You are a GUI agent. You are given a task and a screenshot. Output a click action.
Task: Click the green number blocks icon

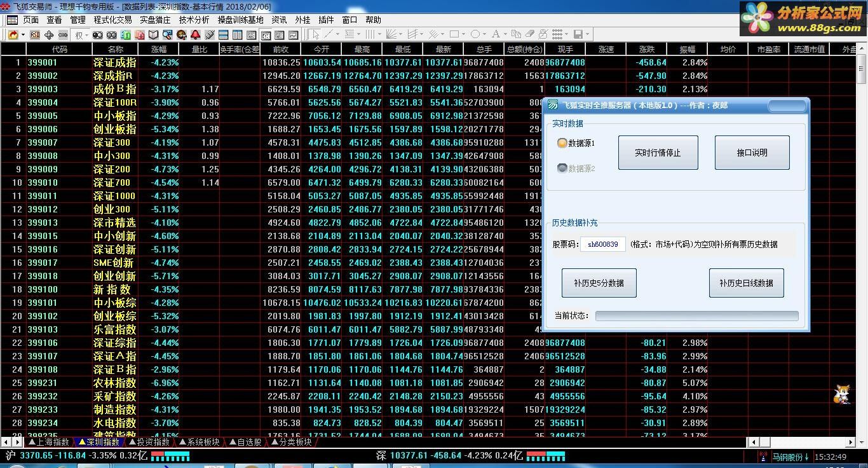pyautogui.click(x=125, y=34)
